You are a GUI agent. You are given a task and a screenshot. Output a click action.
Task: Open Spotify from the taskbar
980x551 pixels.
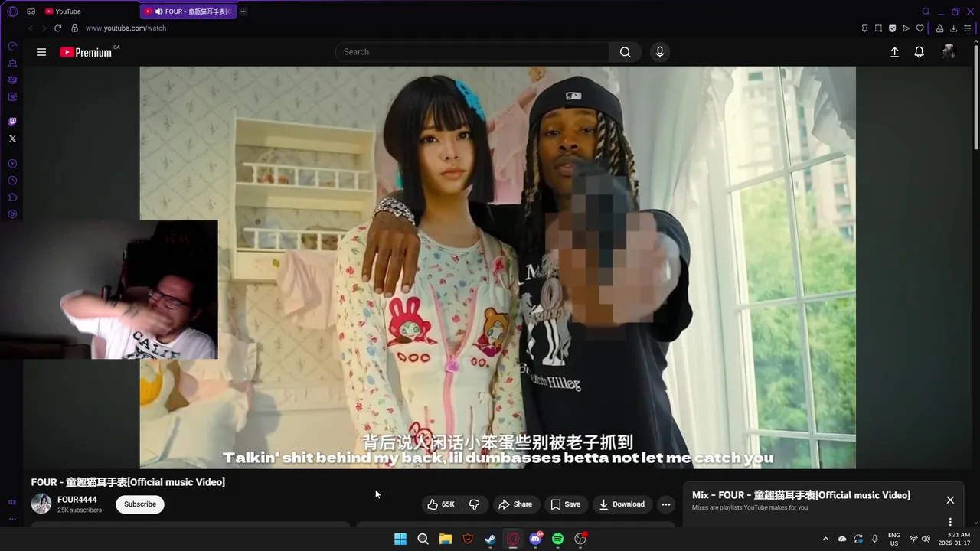tap(558, 539)
